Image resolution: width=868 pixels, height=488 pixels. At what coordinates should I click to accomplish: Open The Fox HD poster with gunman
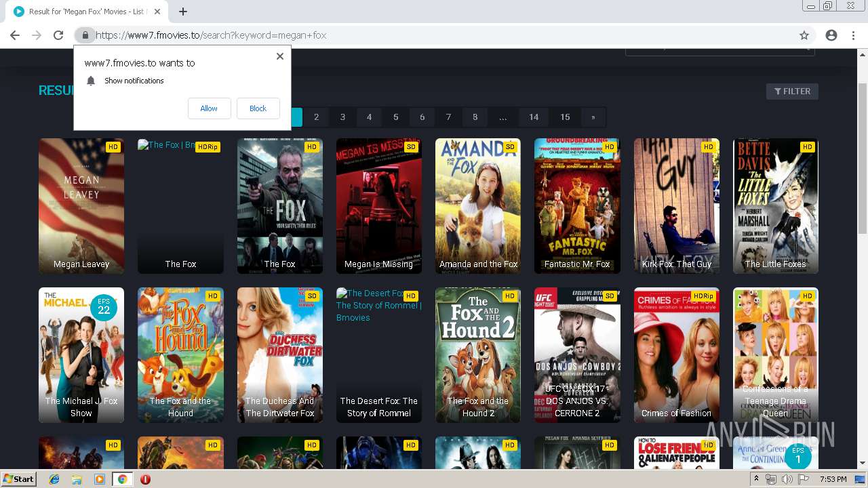(x=280, y=206)
